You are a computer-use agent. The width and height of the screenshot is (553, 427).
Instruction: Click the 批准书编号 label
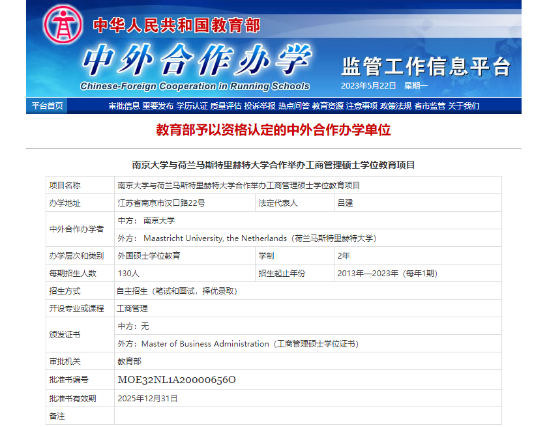pyautogui.click(x=69, y=380)
